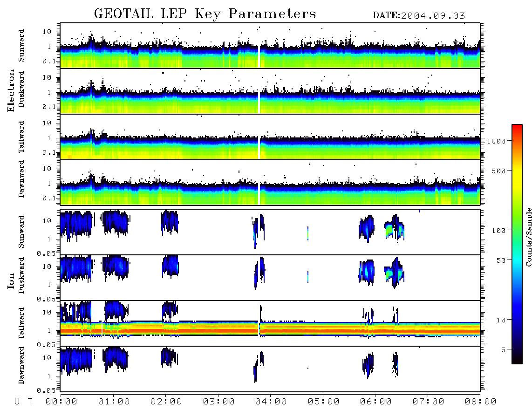Click the Ion 'Dawnward' panel label

coord(21,365)
